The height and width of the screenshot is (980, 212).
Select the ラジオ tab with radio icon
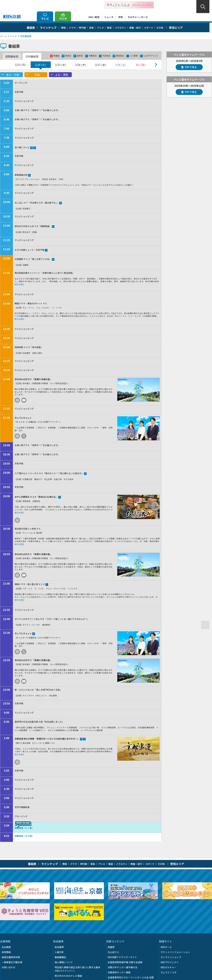[x=63, y=16]
